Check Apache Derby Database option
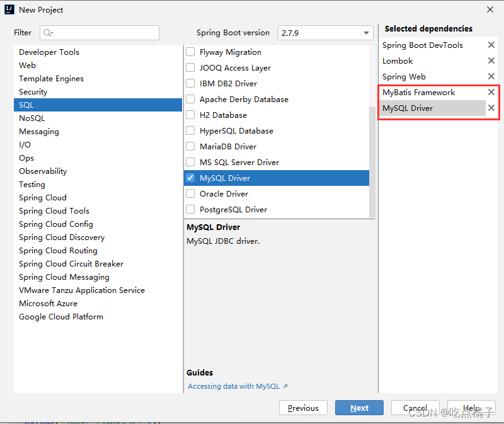Viewport: 504px width, 424px height. coord(190,99)
